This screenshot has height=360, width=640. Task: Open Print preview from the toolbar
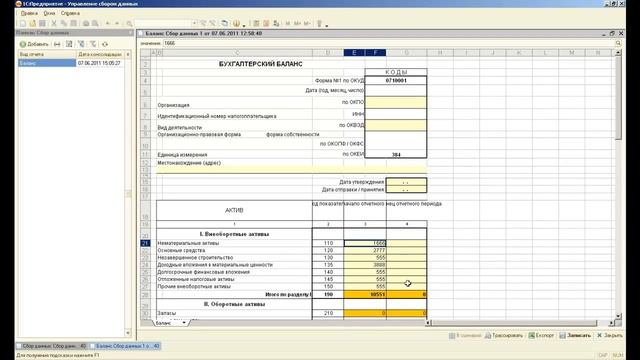tap(95, 24)
